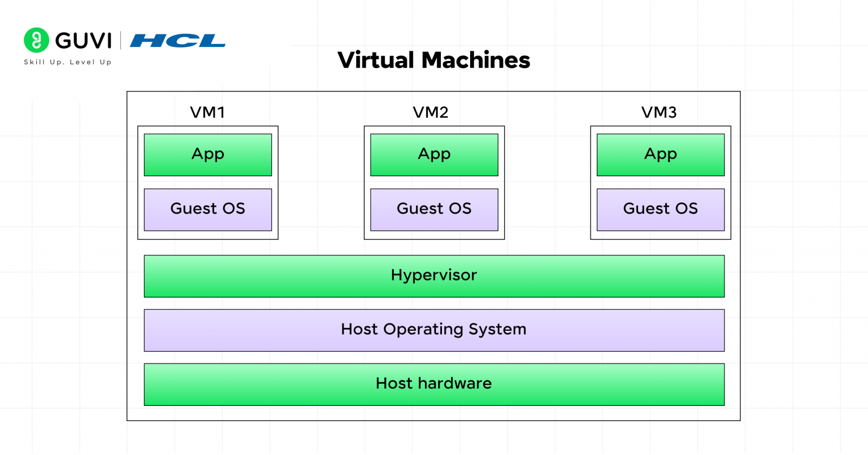Viewport: 868px width, 455px height.
Task: Select the HCL logo
Action: tap(177, 40)
